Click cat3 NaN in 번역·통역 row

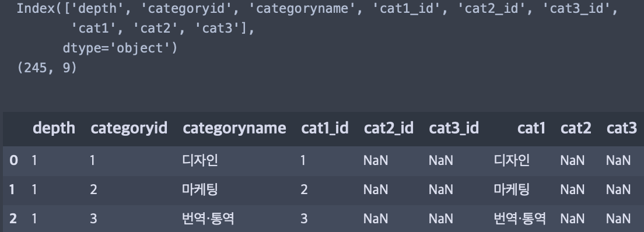[618, 219]
